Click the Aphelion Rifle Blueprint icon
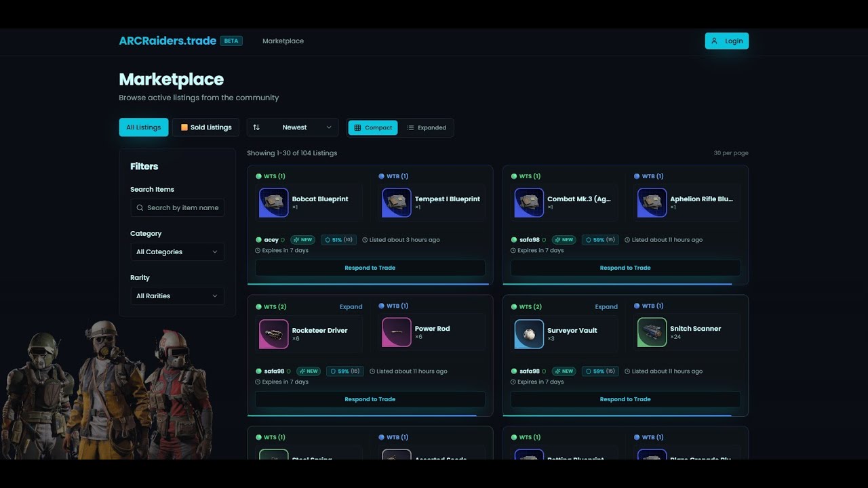The width and height of the screenshot is (868, 488). coord(652,203)
